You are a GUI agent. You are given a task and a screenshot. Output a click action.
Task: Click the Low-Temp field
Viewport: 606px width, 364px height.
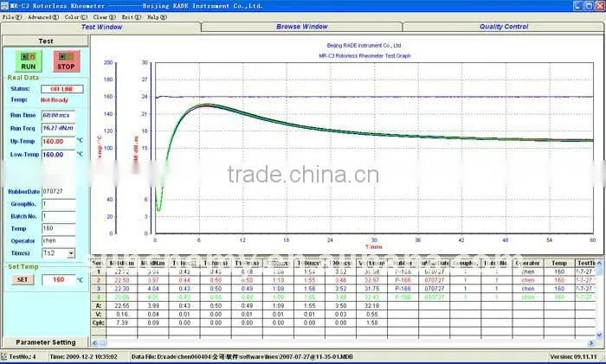coord(58,155)
